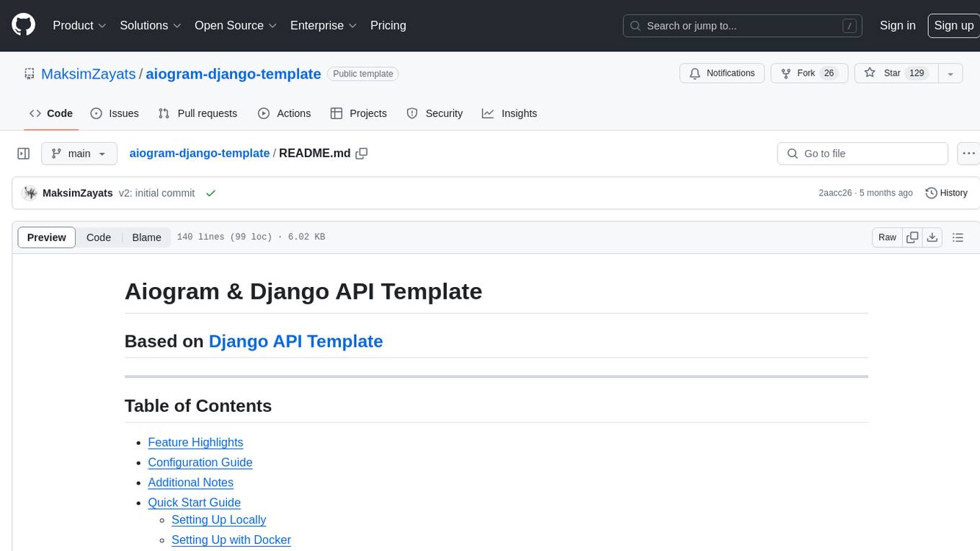This screenshot has height=551, width=980.
Task: Focus the Search or jump to field
Action: (x=744, y=26)
